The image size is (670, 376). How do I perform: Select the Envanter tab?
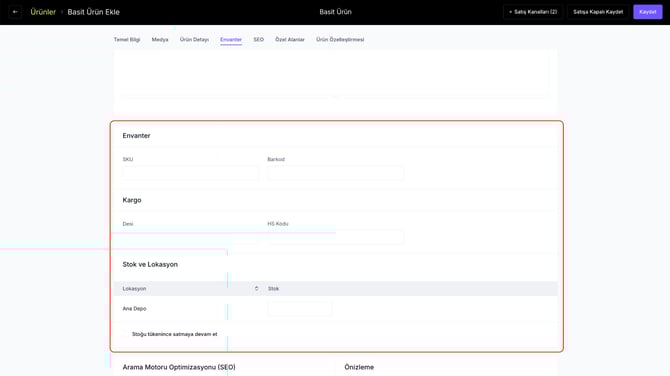[x=231, y=39]
